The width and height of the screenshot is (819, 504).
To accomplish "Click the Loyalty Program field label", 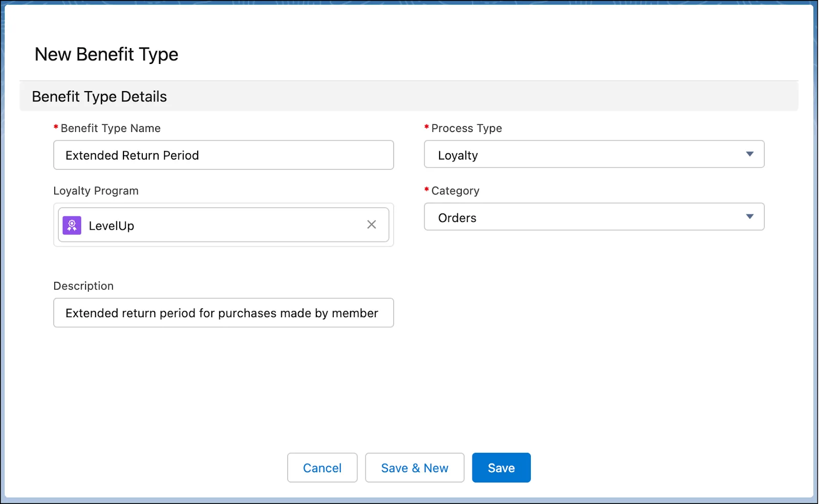I will tap(96, 190).
